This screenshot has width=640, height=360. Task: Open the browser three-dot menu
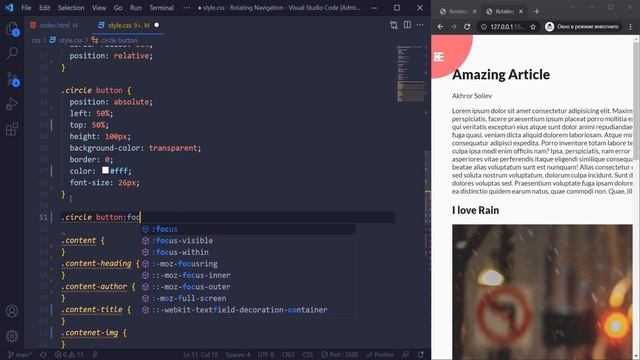point(631,27)
